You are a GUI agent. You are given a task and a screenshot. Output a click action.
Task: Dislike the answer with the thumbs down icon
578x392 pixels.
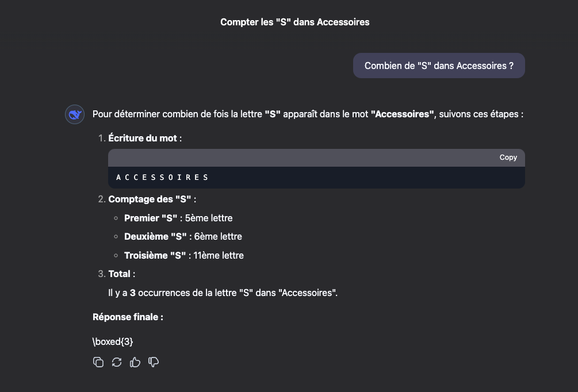point(154,362)
